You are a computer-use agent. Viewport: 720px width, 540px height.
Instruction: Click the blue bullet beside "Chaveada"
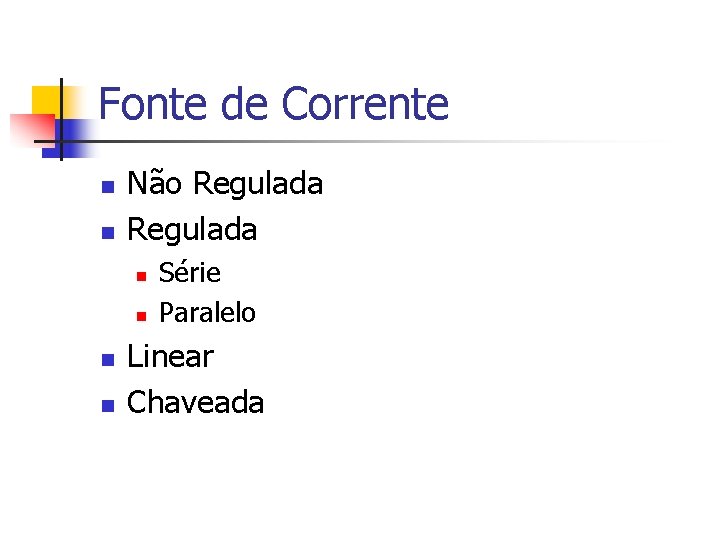coord(107,406)
